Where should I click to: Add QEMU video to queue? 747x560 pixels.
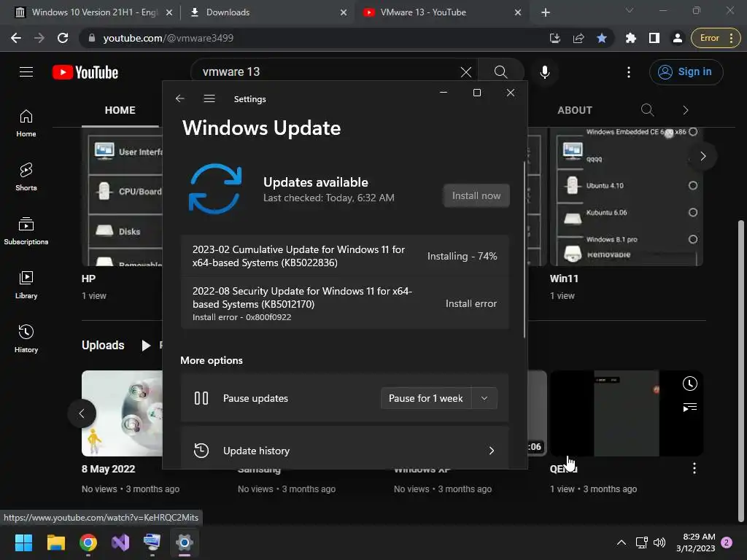point(689,407)
